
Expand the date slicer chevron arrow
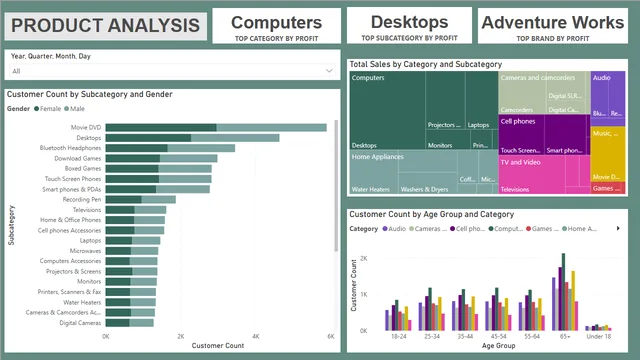coord(329,71)
